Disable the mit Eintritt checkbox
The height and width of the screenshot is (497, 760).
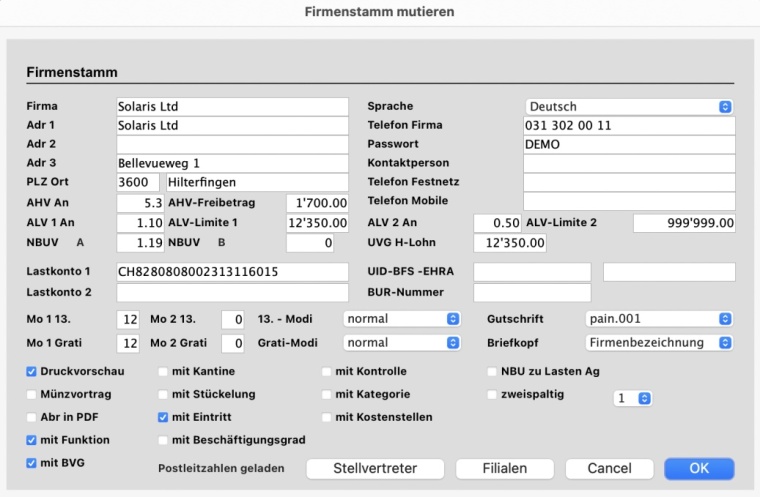(164, 417)
